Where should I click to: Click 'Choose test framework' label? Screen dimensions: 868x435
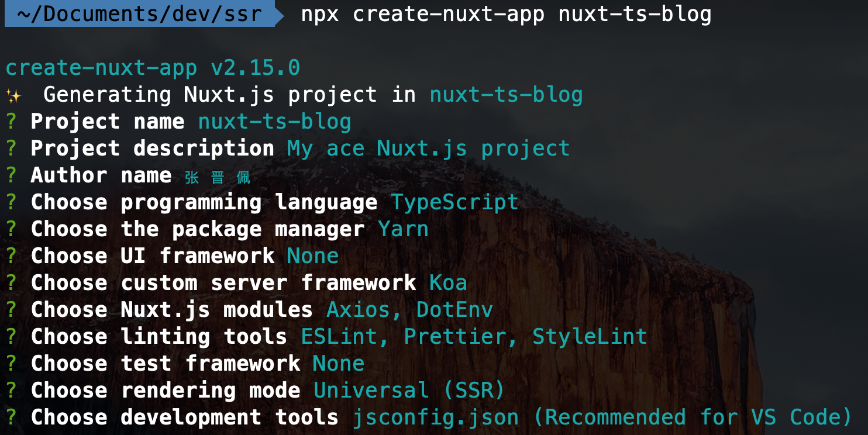click(x=166, y=364)
